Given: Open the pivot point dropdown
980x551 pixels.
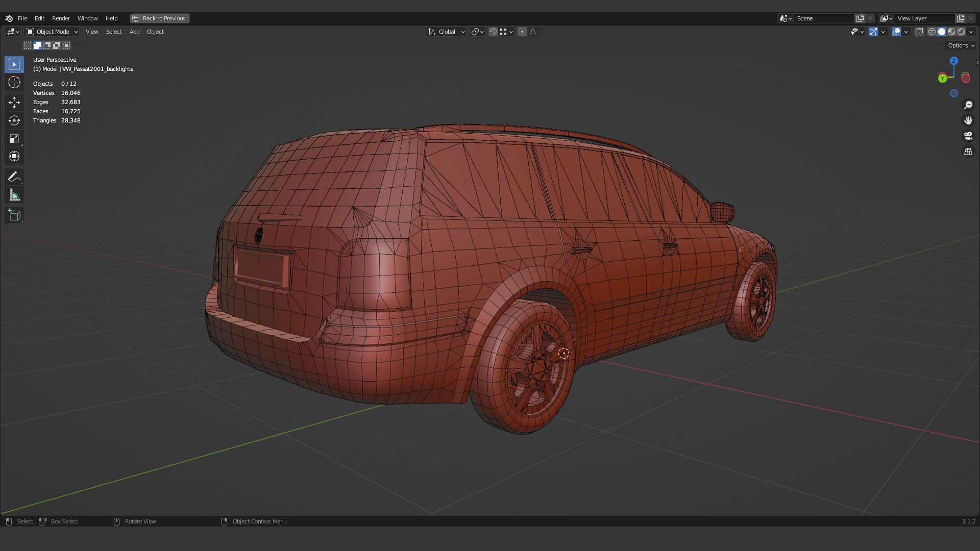Looking at the screenshot, I should [x=478, y=32].
